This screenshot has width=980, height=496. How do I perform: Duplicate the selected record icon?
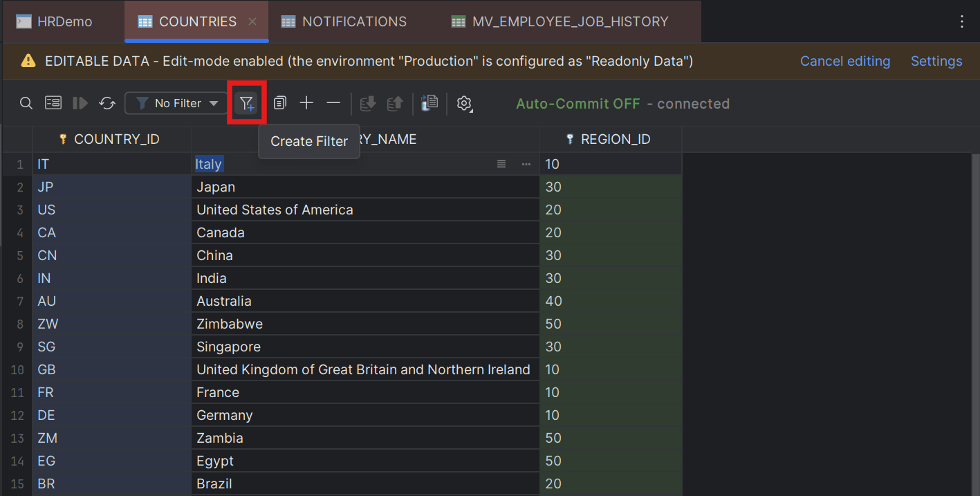point(279,103)
